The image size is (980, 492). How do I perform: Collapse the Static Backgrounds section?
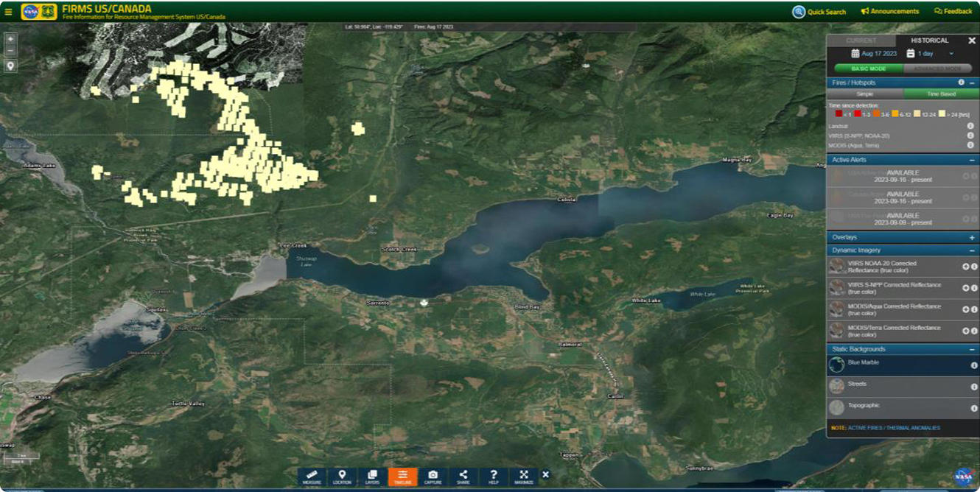(x=972, y=349)
